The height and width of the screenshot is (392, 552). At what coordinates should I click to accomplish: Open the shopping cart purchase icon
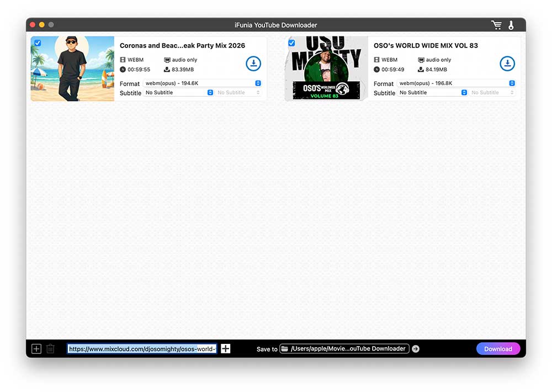pyautogui.click(x=496, y=25)
